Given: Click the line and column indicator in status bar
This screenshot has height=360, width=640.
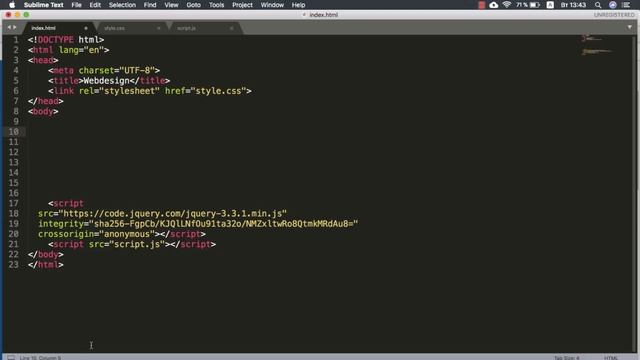Looking at the screenshot, I should [x=40, y=358].
